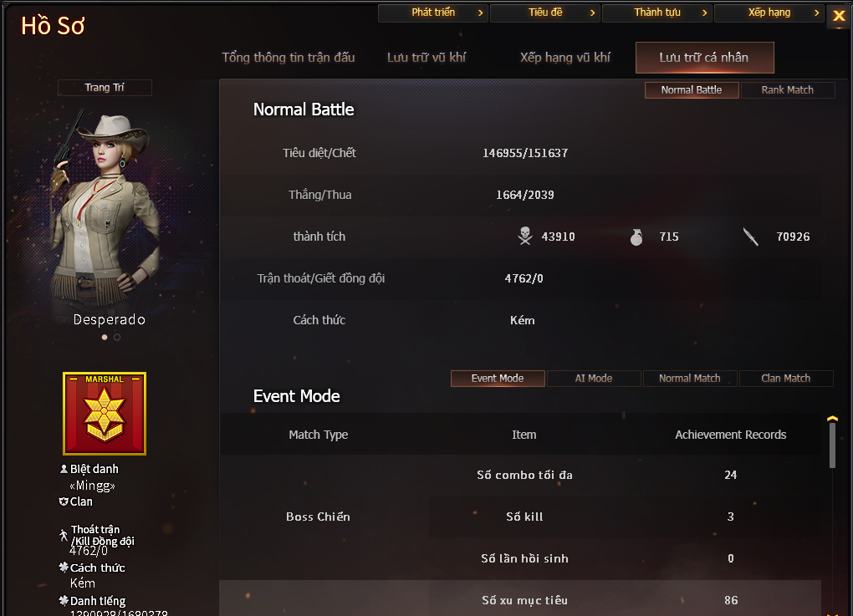Click the Event Mode list scrollbar
This screenshot has width=853, height=616.
click(x=832, y=445)
